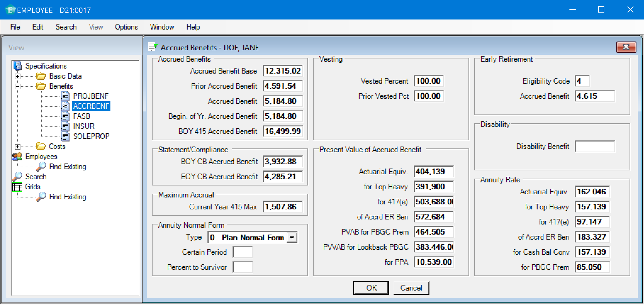
Task: Click Present Value for Top Heavy field 391,900
Action: click(x=434, y=186)
